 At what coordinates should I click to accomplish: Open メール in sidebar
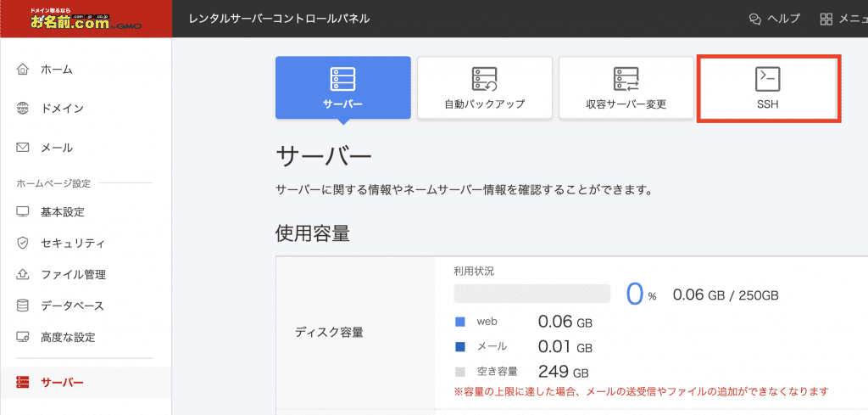tap(57, 148)
